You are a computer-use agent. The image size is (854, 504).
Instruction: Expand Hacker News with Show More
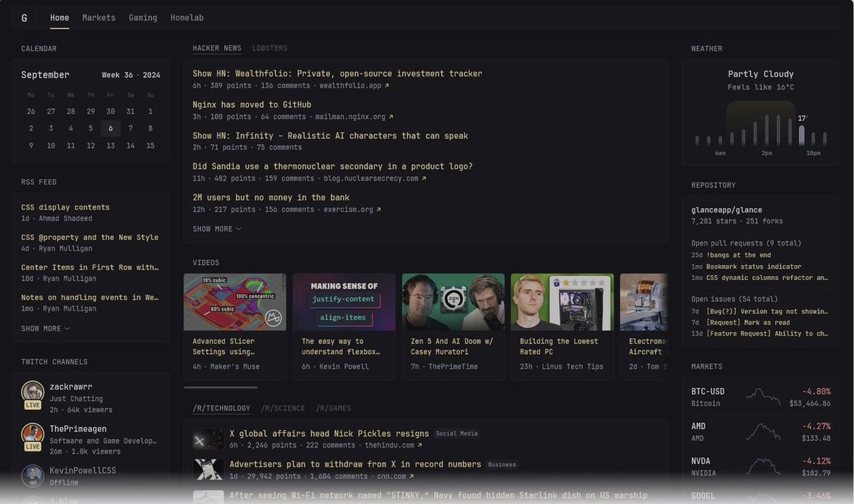tap(217, 229)
